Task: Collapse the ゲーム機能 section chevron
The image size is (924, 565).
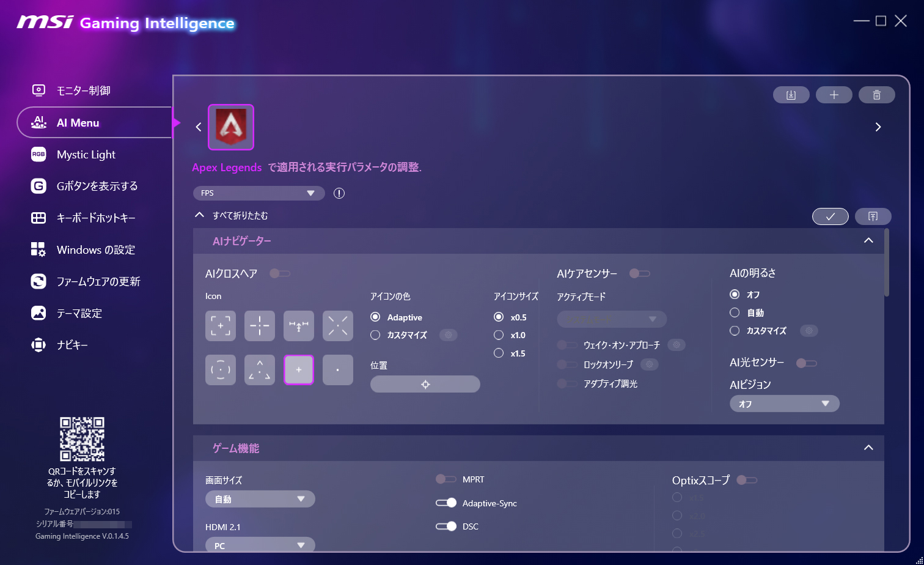Action: (x=868, y=448)
